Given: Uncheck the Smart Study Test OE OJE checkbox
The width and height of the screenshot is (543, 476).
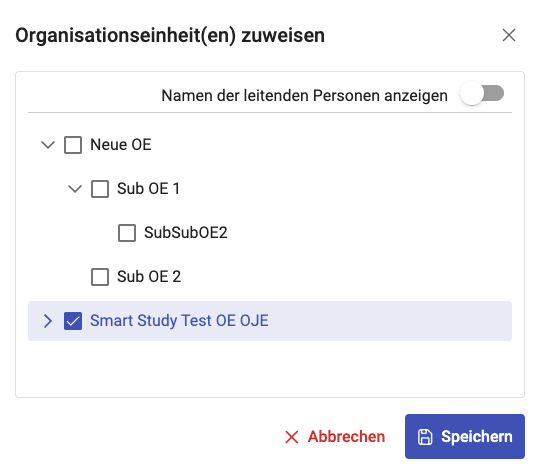Looking at the screenshot, I should 73,321.
